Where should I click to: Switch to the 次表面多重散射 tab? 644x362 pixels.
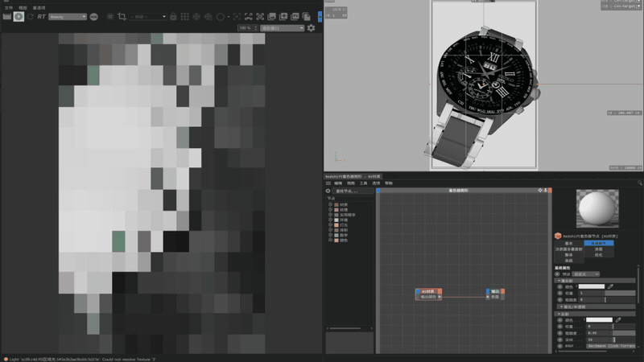point(568,249)
